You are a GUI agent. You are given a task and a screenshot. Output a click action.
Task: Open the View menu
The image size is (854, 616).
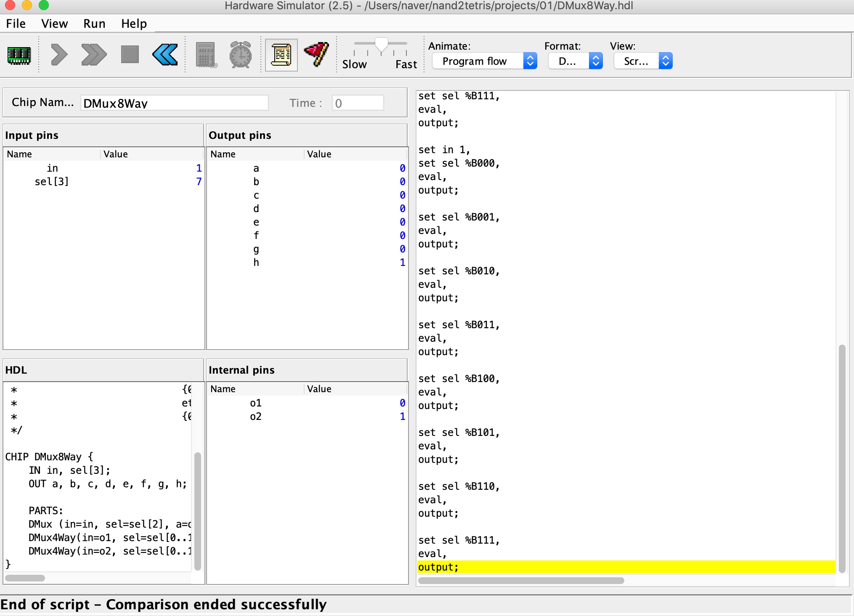(54, 24)
